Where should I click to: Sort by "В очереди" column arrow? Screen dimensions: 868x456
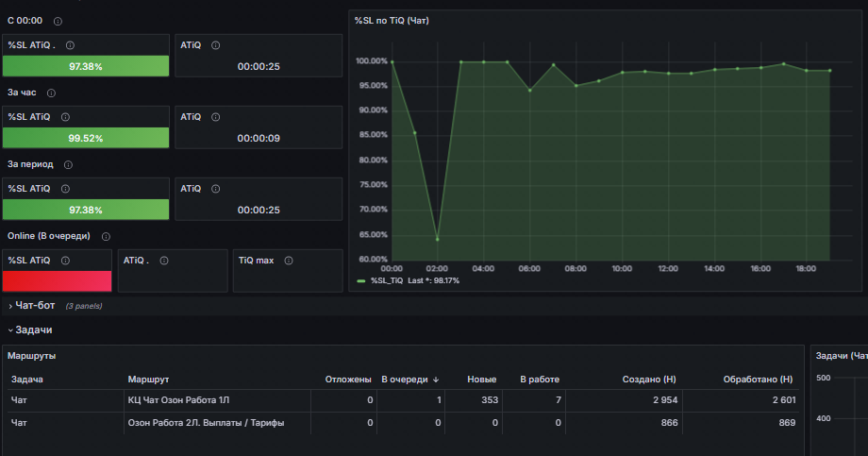(x=436, y=380)
